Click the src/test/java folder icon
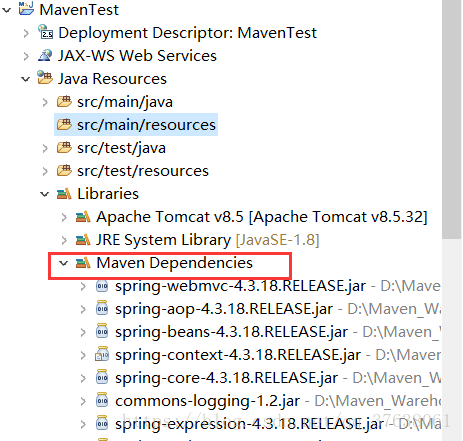The image size is (463, 441). pos(64,147)
